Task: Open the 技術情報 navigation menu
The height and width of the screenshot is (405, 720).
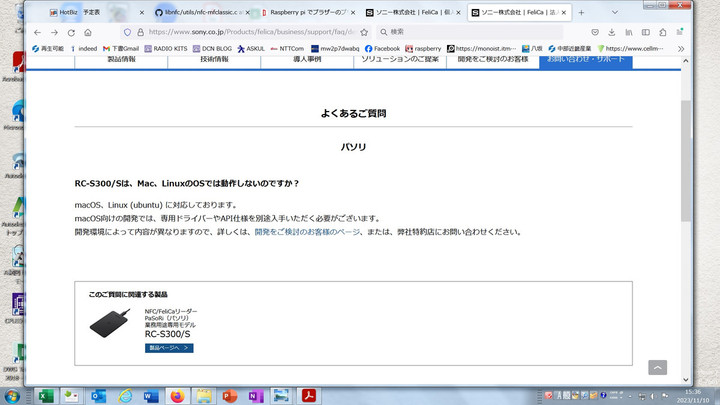Action: pyautogui.click(x=214, y=60)
